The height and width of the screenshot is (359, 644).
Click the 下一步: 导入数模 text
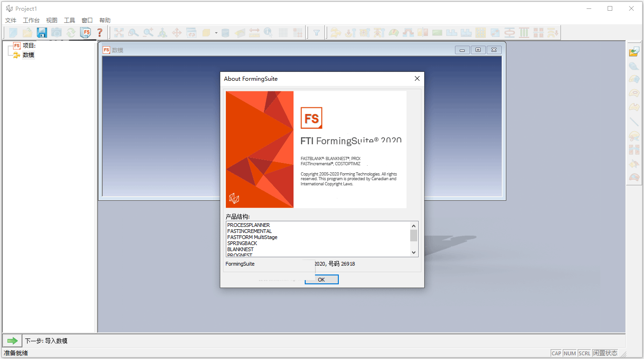(46, 341)
